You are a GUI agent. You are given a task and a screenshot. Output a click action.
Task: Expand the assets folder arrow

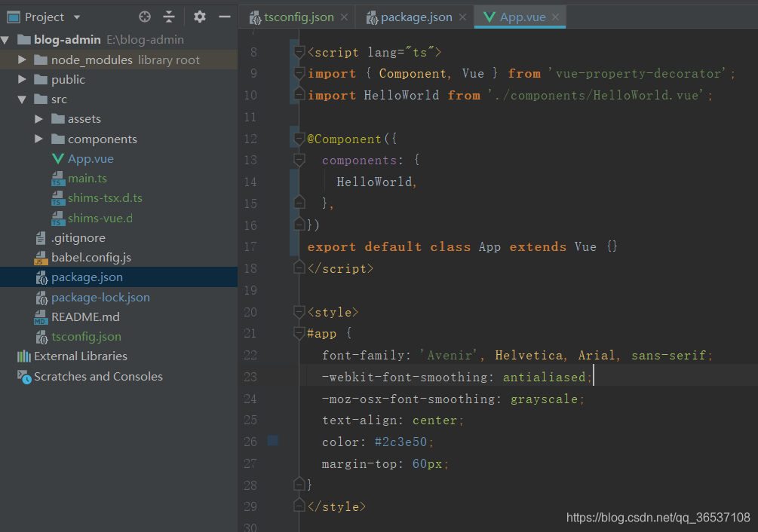(38, 119)
